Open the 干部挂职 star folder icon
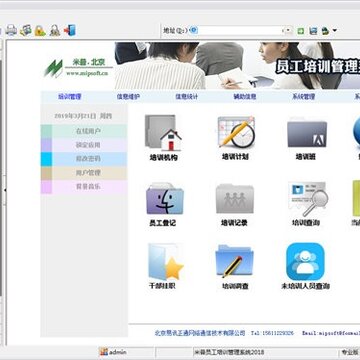Viewport: 360px width, 360px height. point(166,262)
